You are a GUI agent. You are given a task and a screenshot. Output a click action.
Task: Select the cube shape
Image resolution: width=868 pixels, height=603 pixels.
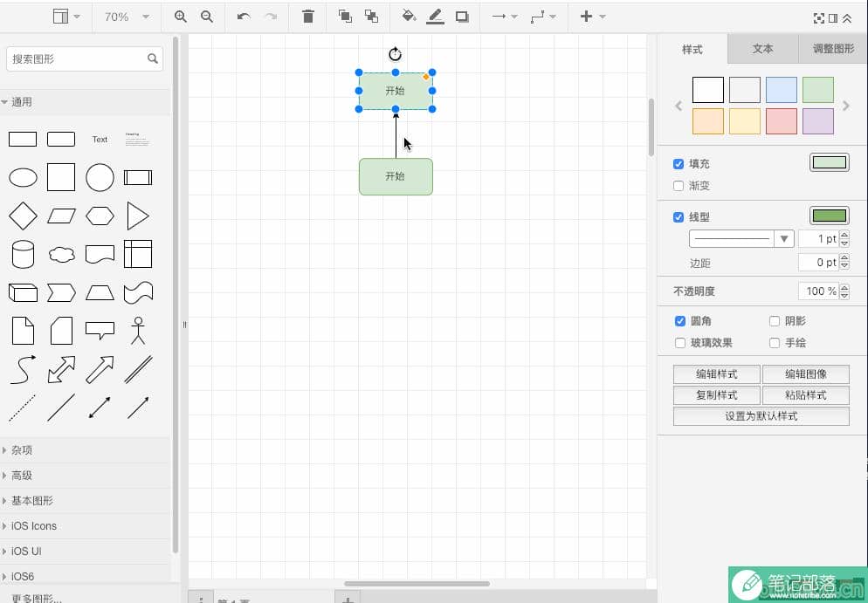[x=24, y=292]
